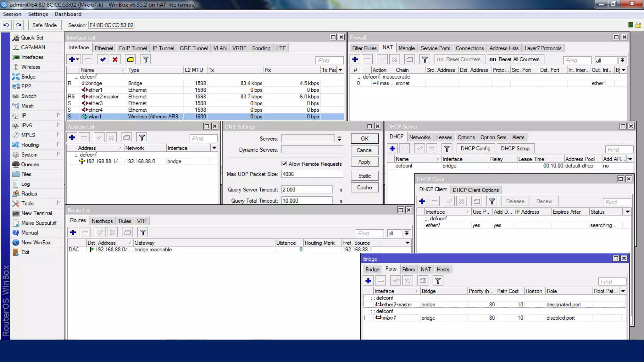Toggle the Safe Mode button
Image resolution: width=644 pixels, height=362 pixels.
[x=44, y=25]
